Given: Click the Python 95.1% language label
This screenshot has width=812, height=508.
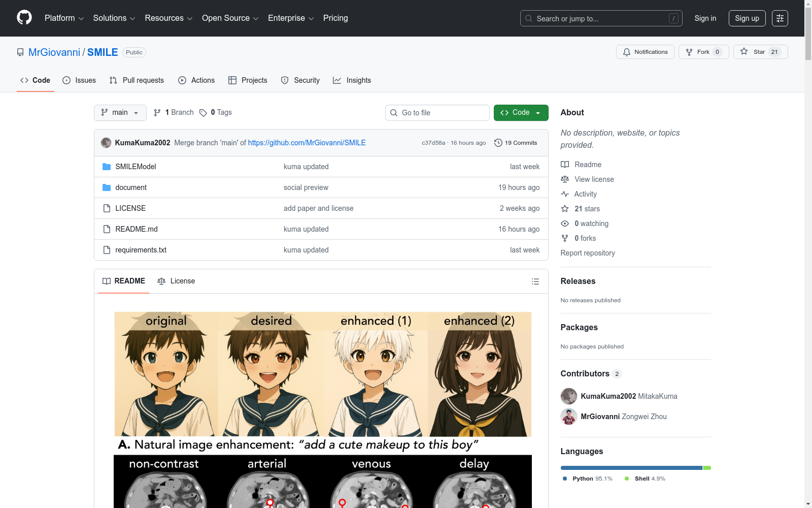Looking at the screenshot, I should coord(588,479).
